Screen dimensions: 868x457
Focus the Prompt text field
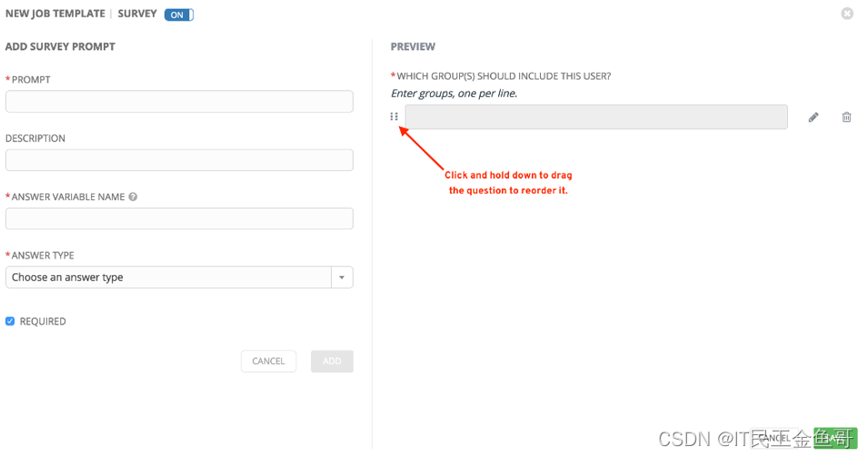coord(179,101)
